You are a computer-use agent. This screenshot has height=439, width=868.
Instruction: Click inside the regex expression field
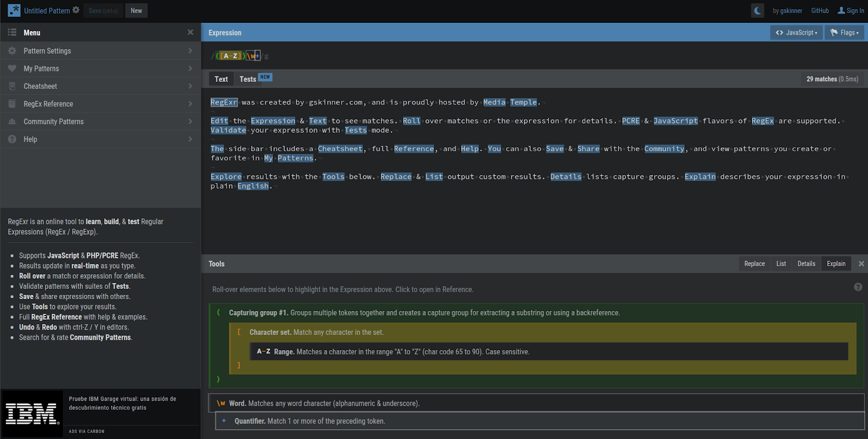click(x=488, y=56)
